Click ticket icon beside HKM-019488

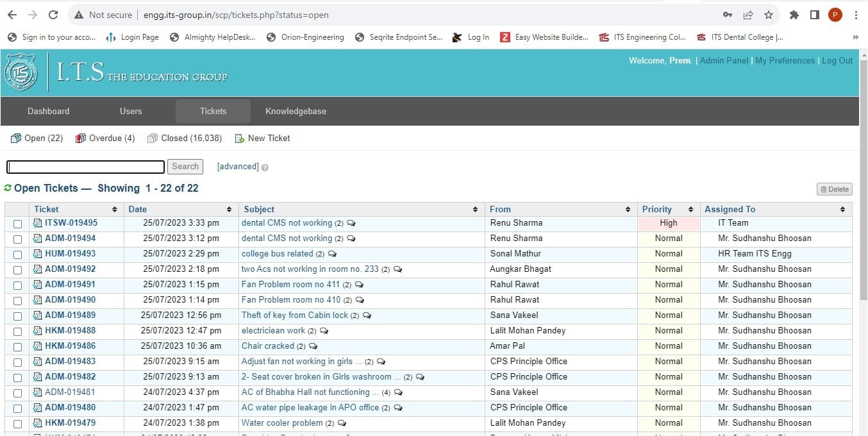pyautogui.click(x=37, y=331)
